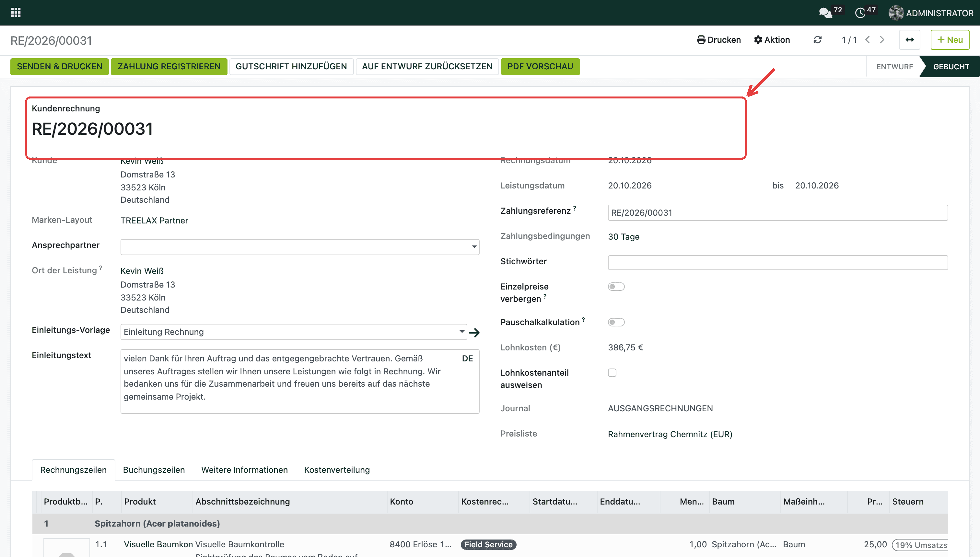
Task: Open the apps grid menu
Action: coord(16,13)
